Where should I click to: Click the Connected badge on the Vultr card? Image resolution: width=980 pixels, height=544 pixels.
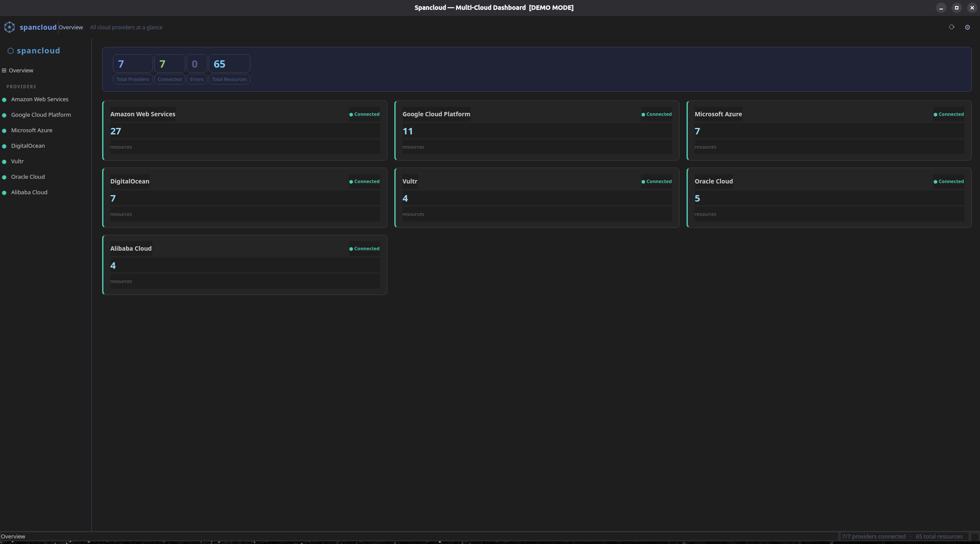click(656, 181)
